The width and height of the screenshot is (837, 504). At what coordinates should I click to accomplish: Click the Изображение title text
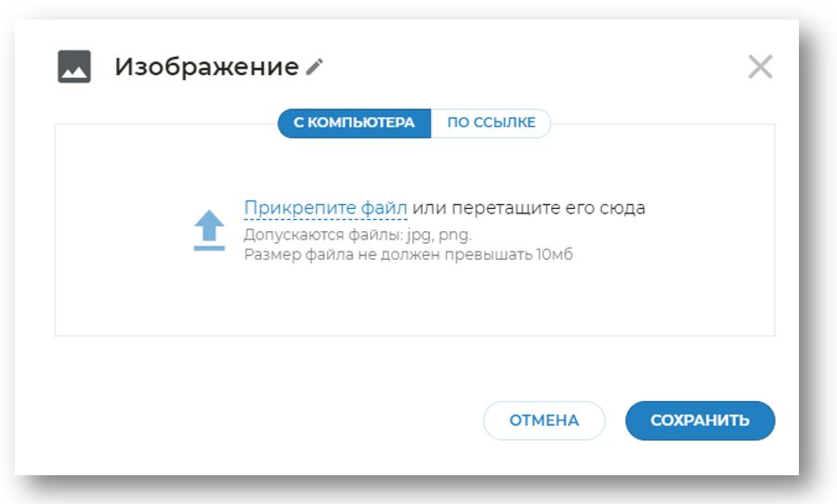(206, 67)
